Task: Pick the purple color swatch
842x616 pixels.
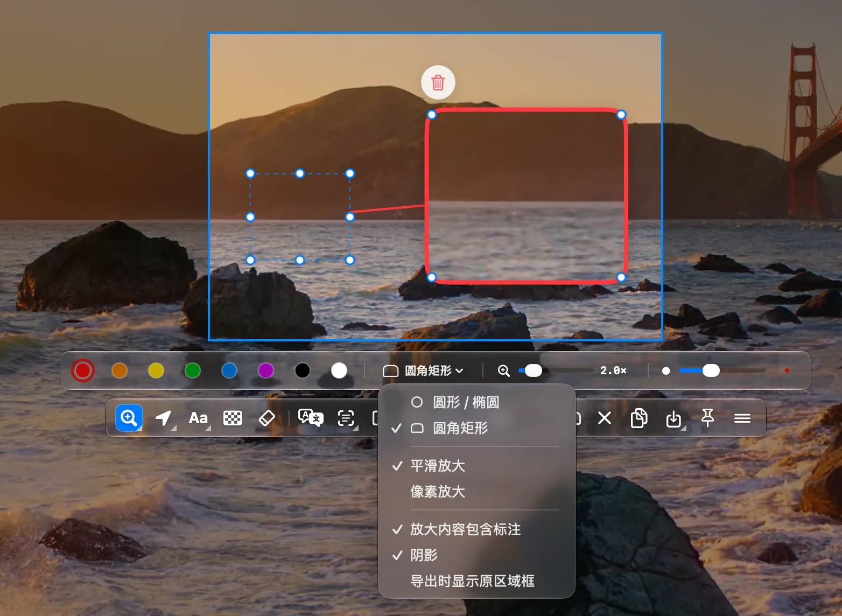Action: tap(266, 370)
